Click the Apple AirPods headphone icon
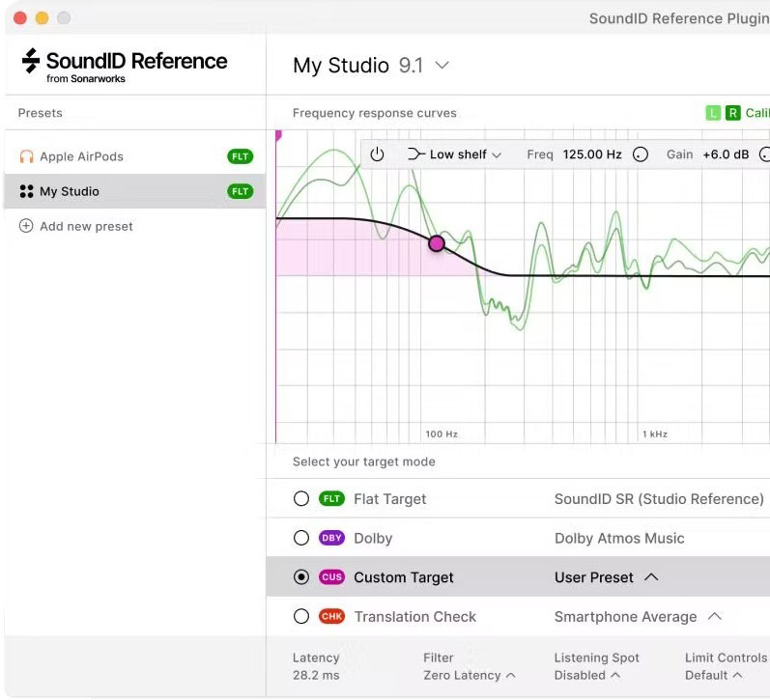 pos(26,156)
